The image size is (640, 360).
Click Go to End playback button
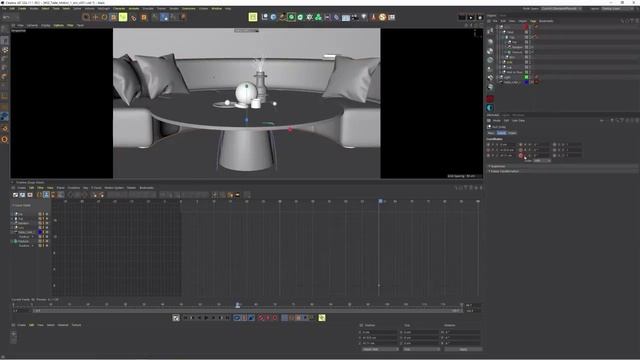click(x=227, y=318)
